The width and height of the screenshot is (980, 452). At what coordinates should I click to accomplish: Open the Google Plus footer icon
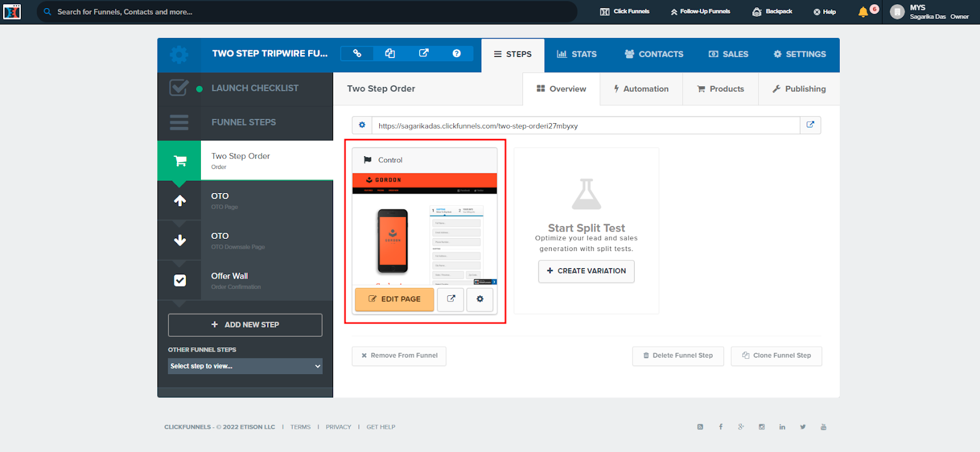click(741, 427)
